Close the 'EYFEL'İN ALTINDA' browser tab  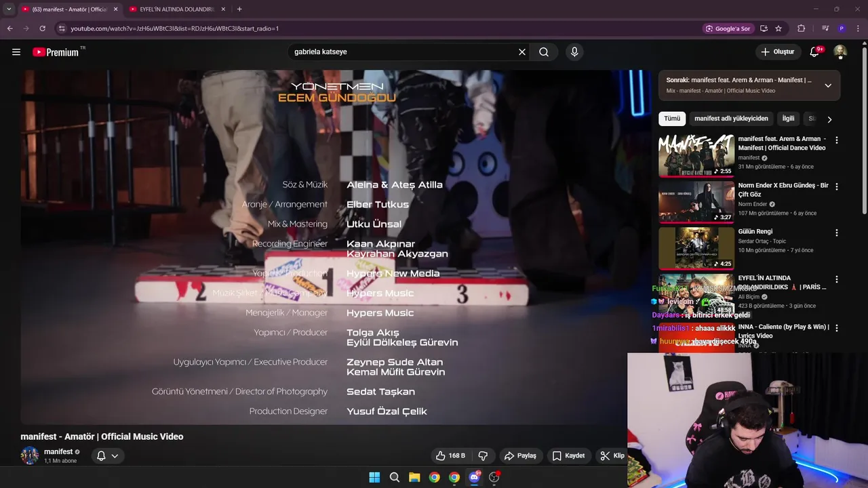(223, 9)
